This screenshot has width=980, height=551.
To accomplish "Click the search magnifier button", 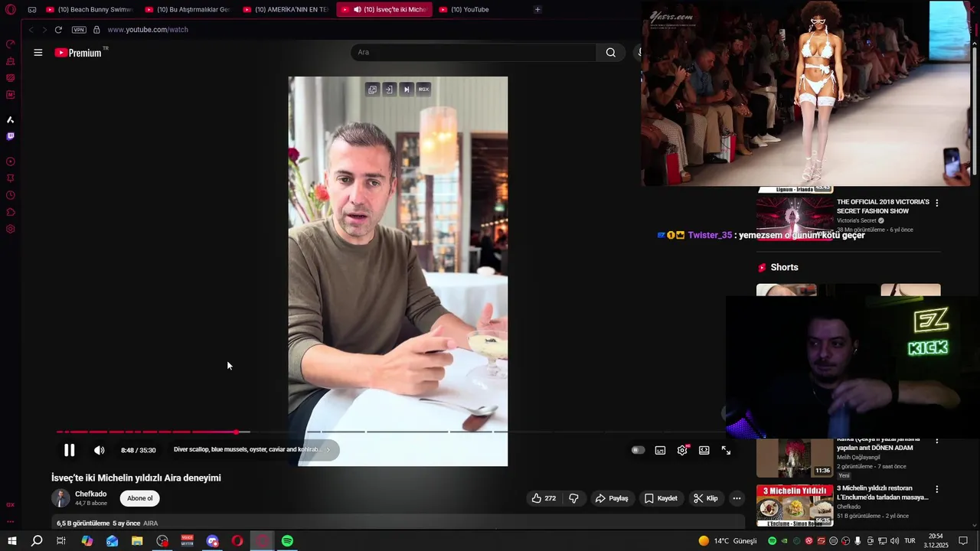I will (x=610, y=52).
